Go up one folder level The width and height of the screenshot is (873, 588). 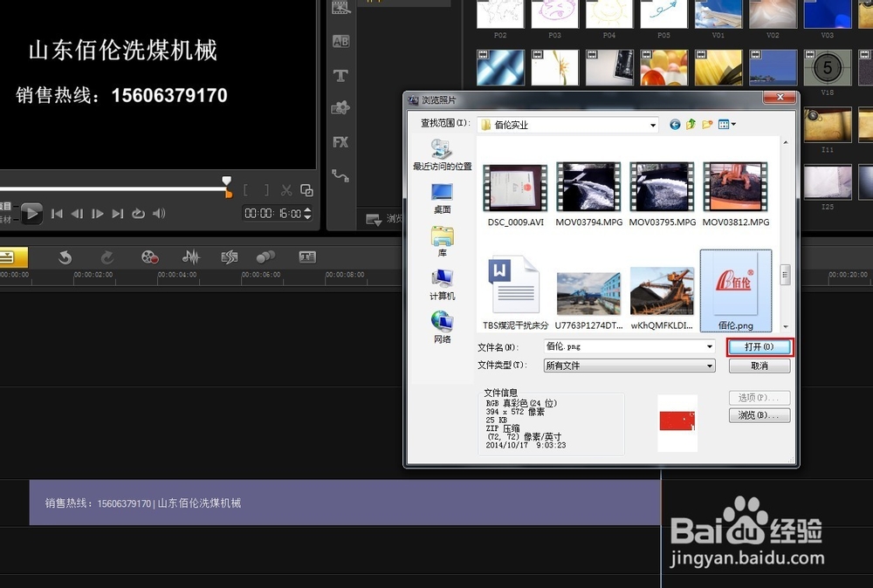click(x=691, y=125)
